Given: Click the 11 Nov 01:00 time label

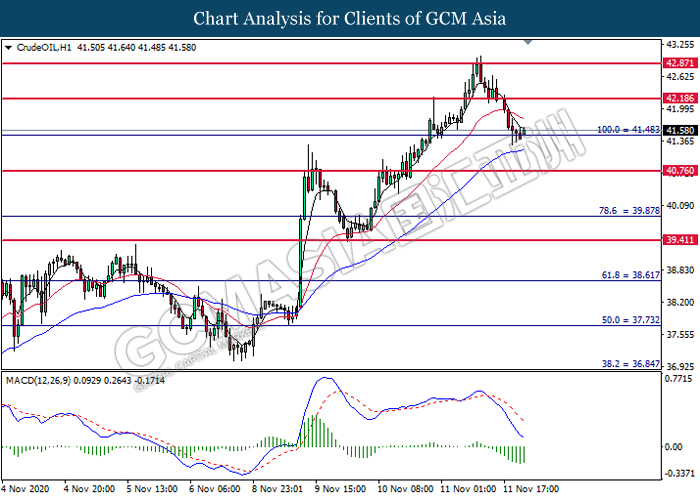Looking at the screenshot, I should [468, 489].
